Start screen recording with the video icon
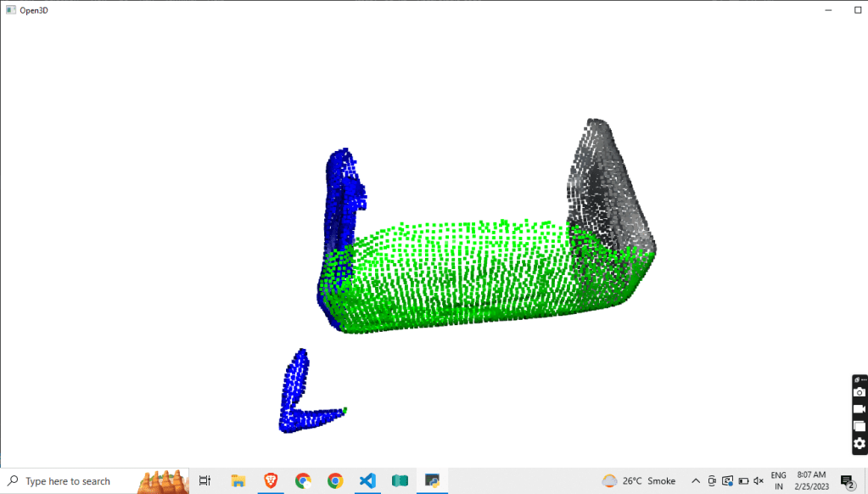Image resolution: width=868 pixels, height=494 pixels. [859, 409]
